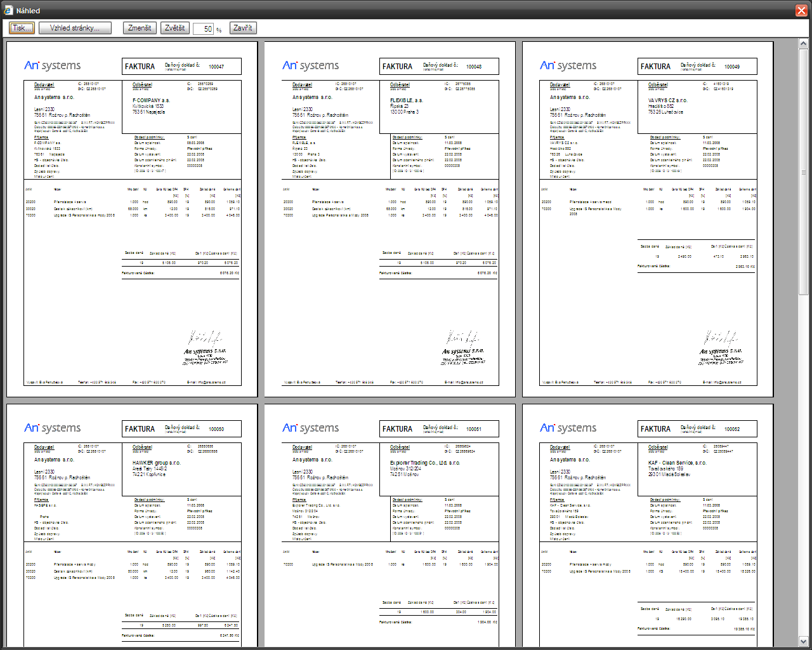Screen dimensions: 812x650
Task: Close the Náhled window with the red X
Action: pos(801,10)
